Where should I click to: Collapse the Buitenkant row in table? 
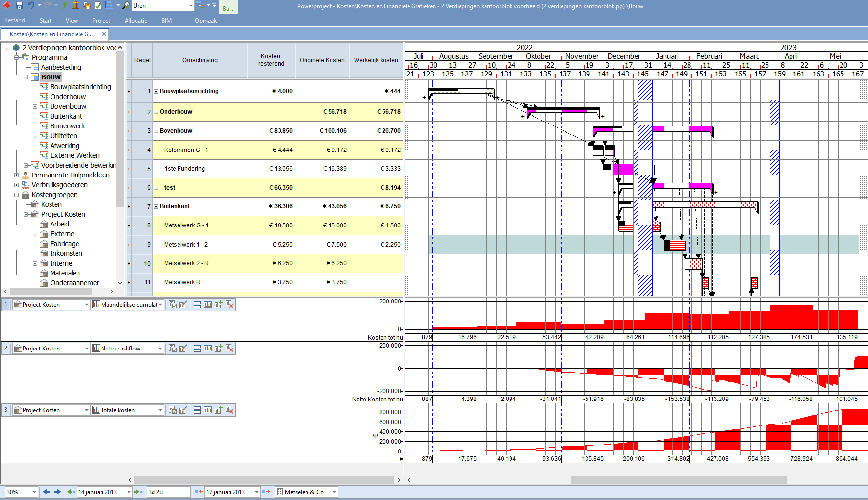pos(156,206)
